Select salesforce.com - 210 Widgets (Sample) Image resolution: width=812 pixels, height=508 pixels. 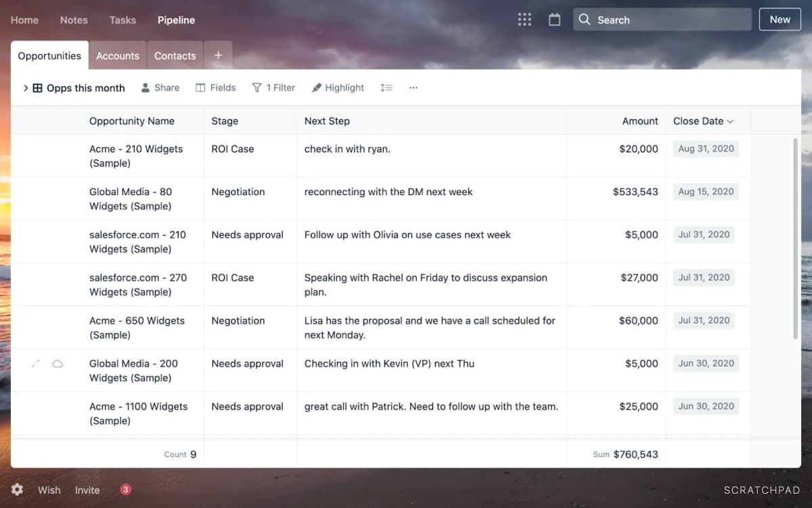pos(137,242)
